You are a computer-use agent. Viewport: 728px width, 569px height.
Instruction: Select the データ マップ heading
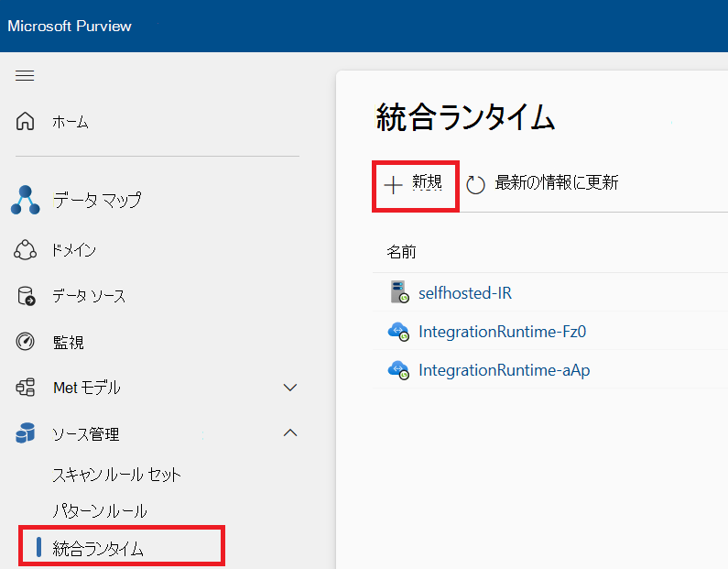tap(97, 200)
